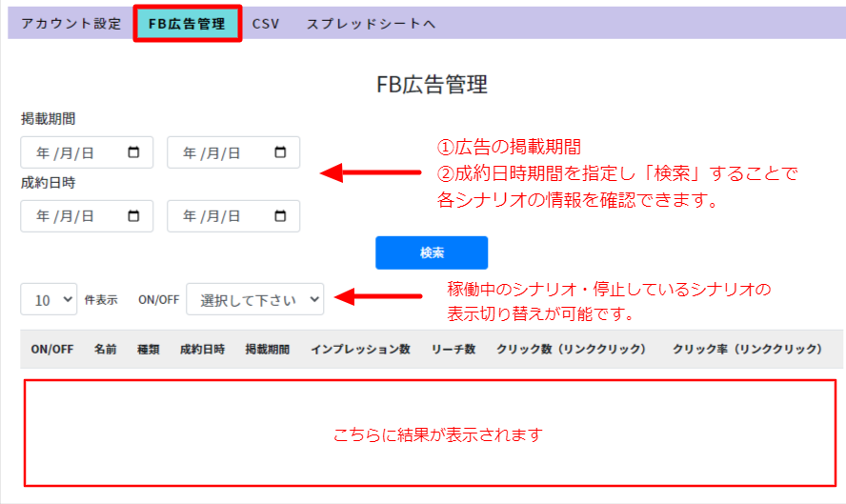Click the FB広告管理 page heading
This screenshot has width=846, height=504.
[432, 85]
